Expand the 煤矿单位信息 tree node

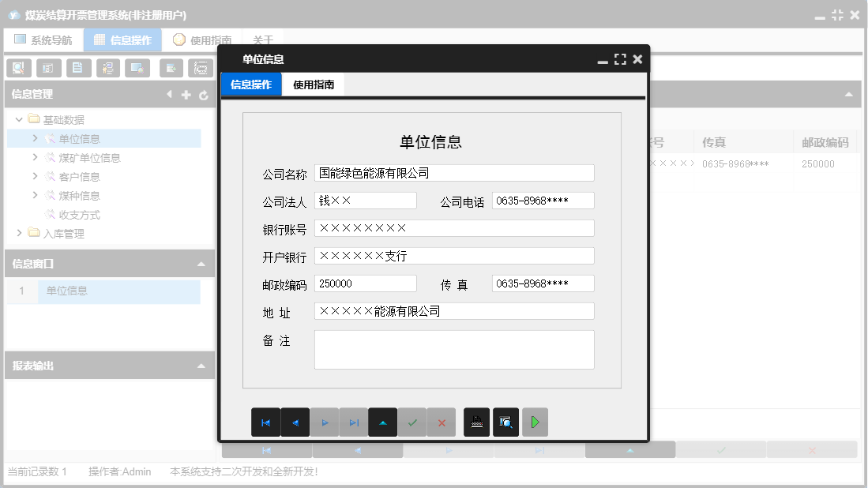point(34,157)
